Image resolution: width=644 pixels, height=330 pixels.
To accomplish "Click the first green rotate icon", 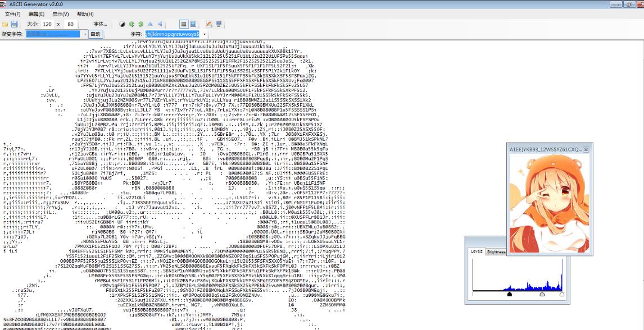I will pyautogui.click(x=132, y=25).
